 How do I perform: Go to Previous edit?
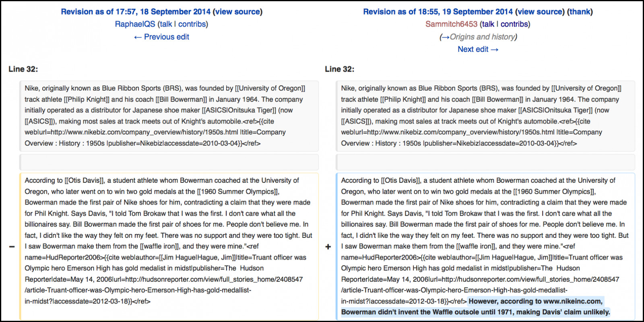[161, 37]
